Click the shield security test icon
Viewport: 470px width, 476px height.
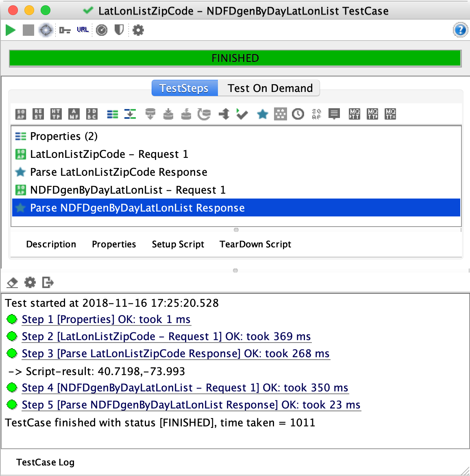[x=119, y=30]
